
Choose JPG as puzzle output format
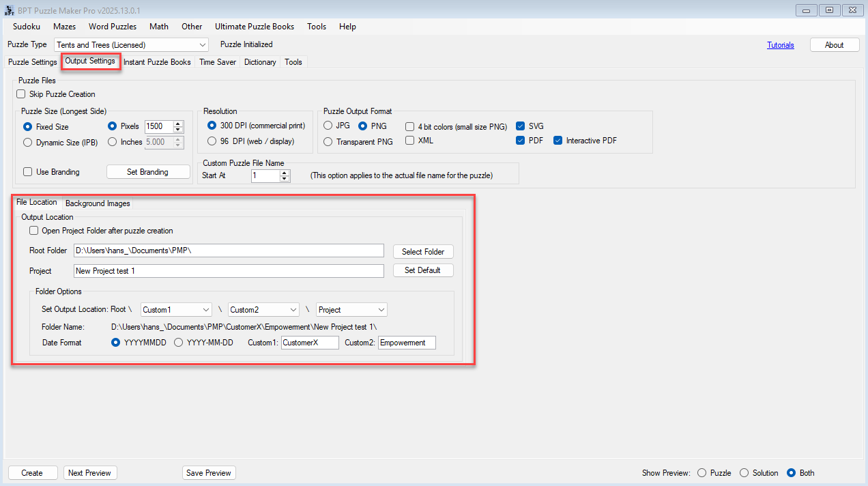328,126
